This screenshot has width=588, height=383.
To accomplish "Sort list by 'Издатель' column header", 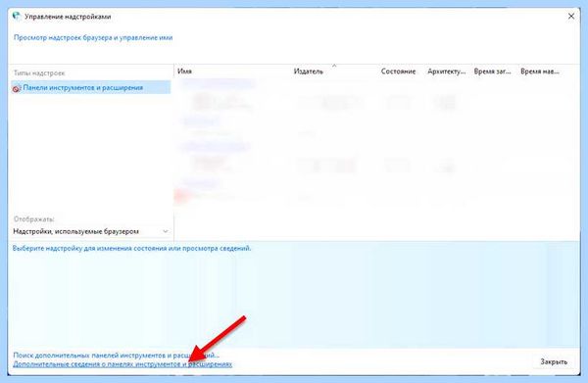I will point(309,72).
